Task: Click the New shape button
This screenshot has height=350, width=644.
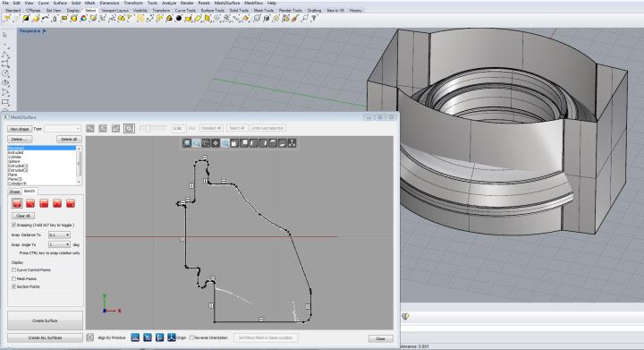Action: click(20, 129)
